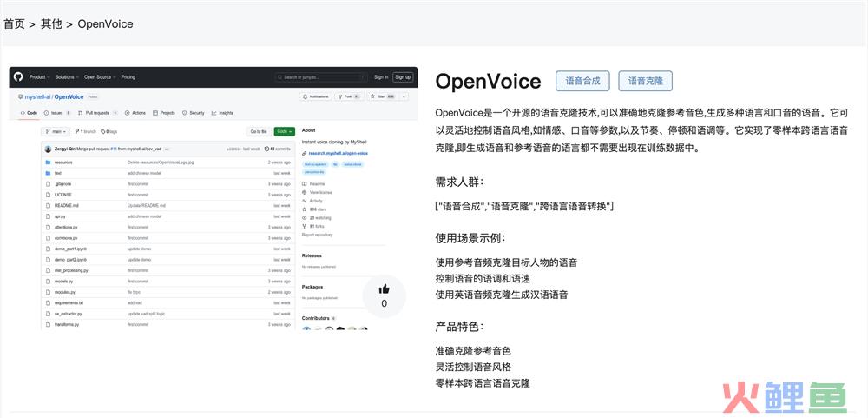Viewport: 868px width, 418px height.
Task: Click the Star button in GitHub preview
Action: [x=382, y=96]
